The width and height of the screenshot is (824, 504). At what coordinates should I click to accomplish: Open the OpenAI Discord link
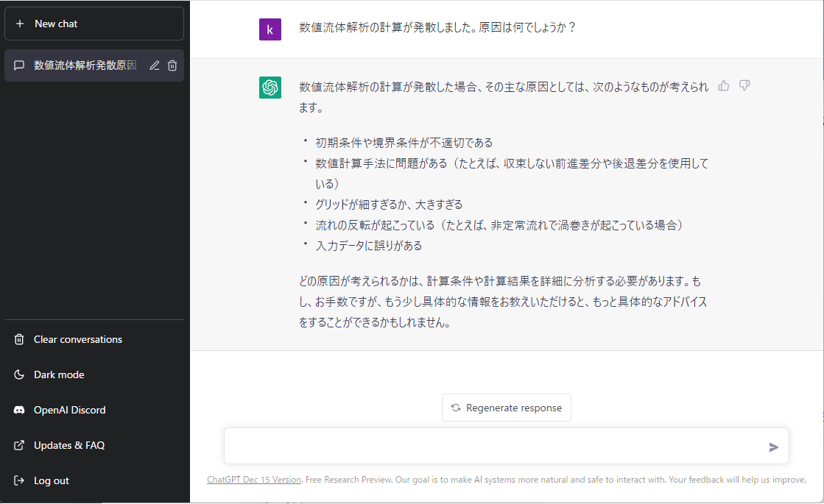tap(69, 410)
